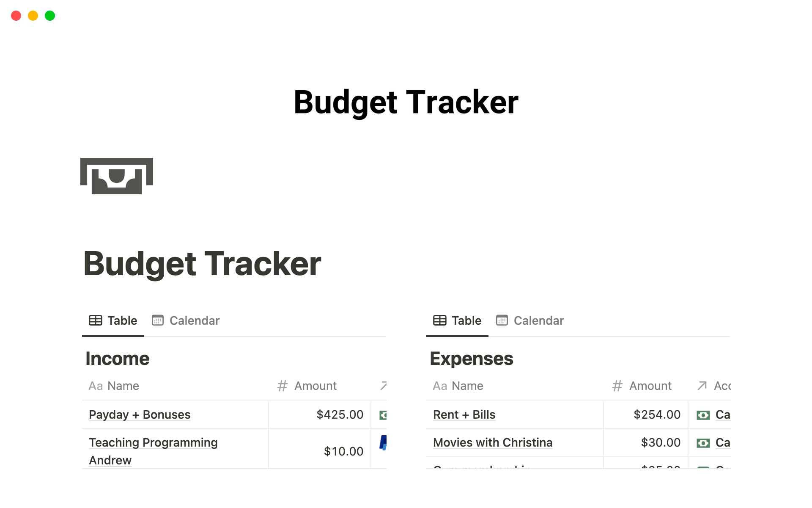
Task: Open the Rent + Bills expense entry
Action: pos(464,415)
